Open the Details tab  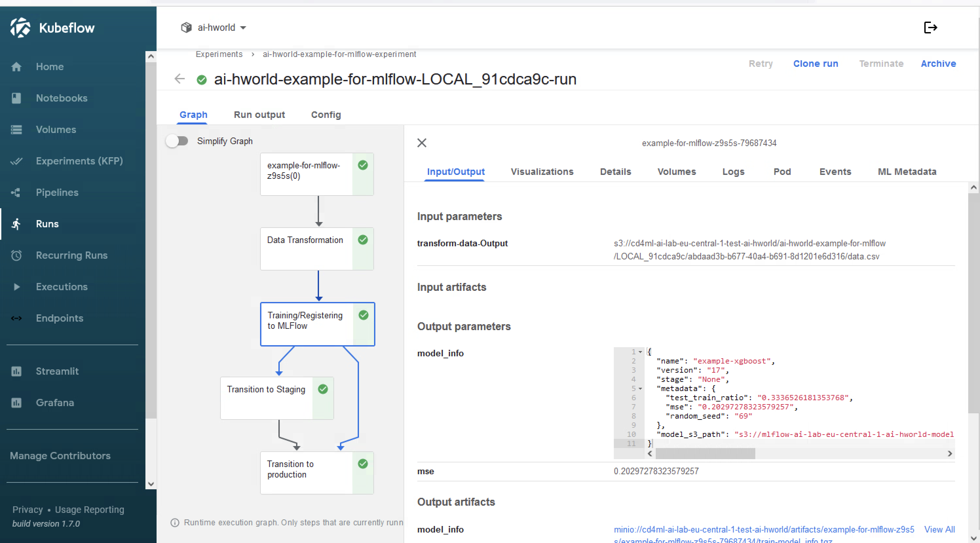pos(615,172)
